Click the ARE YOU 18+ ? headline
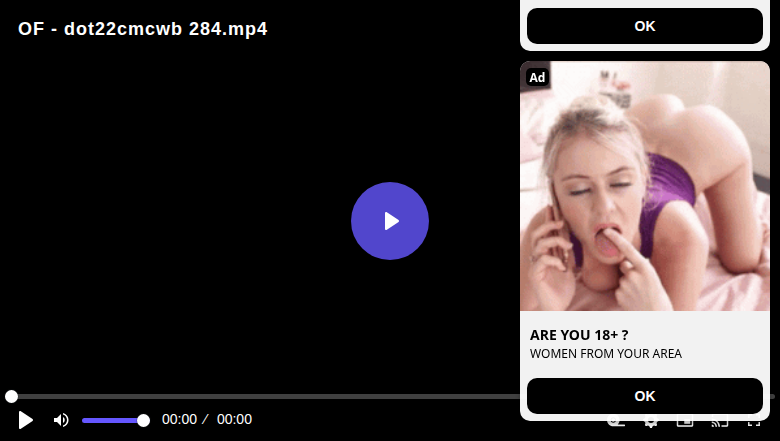This screenshot has height=441, width=780. pos(579,335)
